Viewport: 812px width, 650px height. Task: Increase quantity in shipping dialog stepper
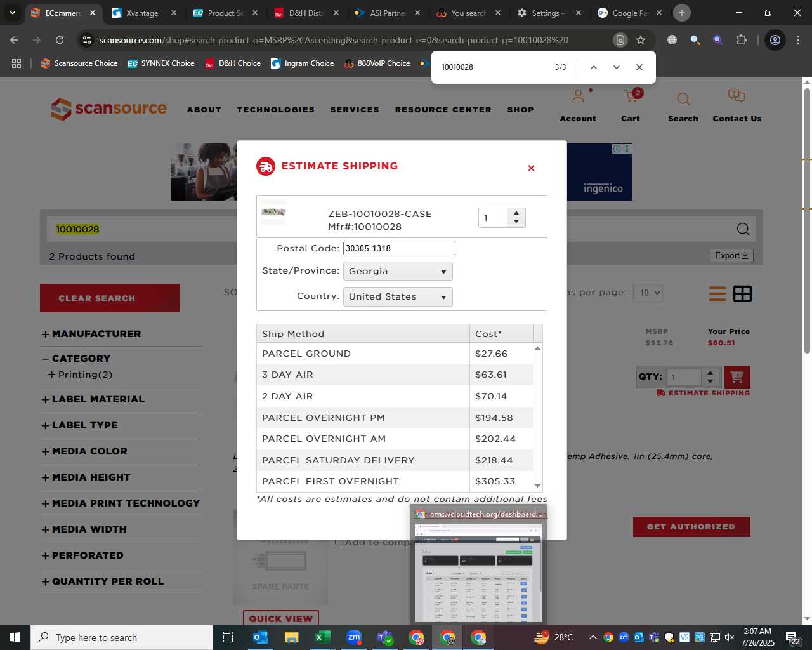[x=516, y=213]
